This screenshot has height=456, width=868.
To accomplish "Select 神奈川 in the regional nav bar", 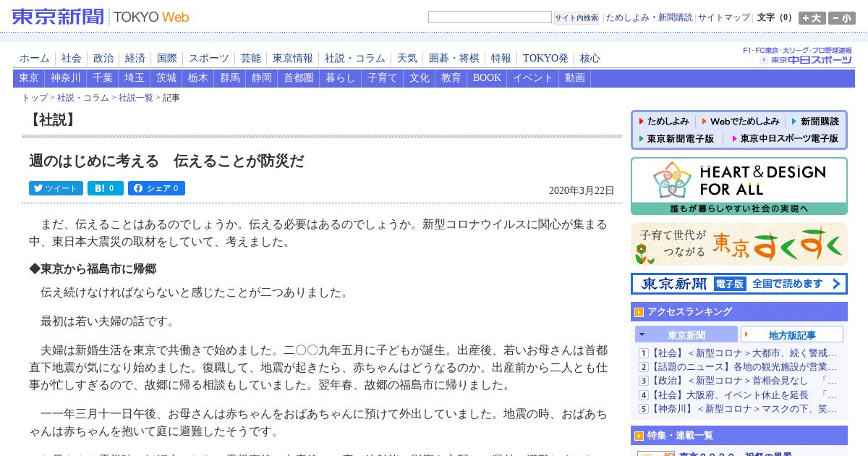I will pyautogui.click(x=66, y=78).
